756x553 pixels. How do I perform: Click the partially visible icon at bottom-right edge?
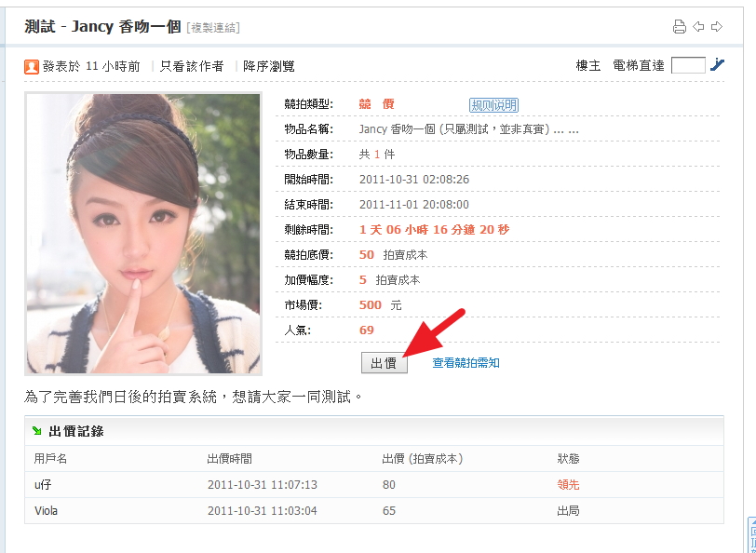click(x=751, y=534)
